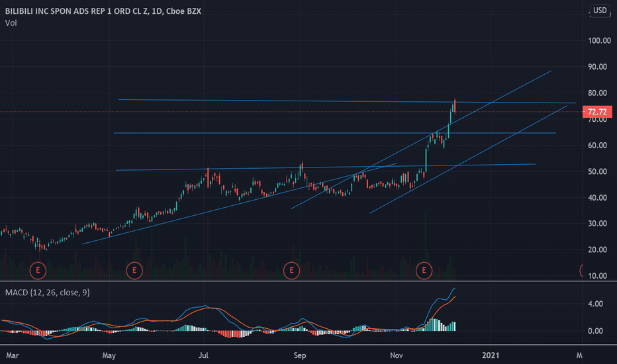
Task: Click the Sep label on the time axis
Action: pos(300,355)
